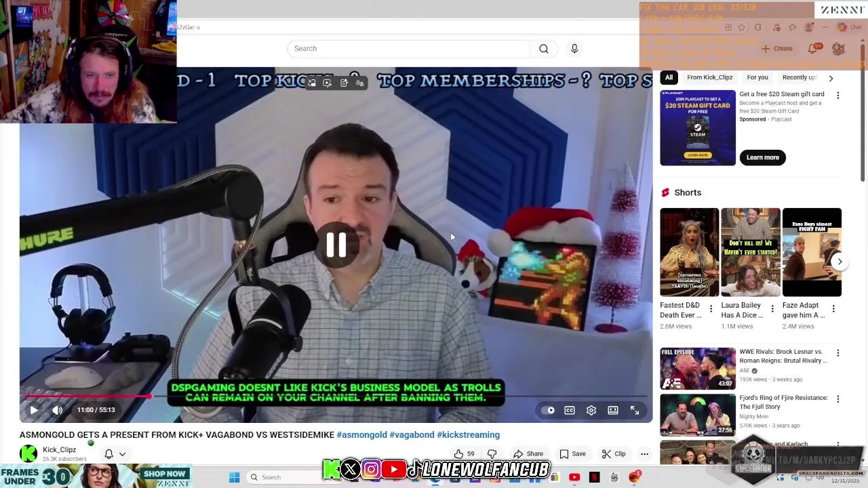The height and width of the screenshot is (488, 868).
Task: Open the Laura Bailey Has A Dice short
Action: click(751, 252)
